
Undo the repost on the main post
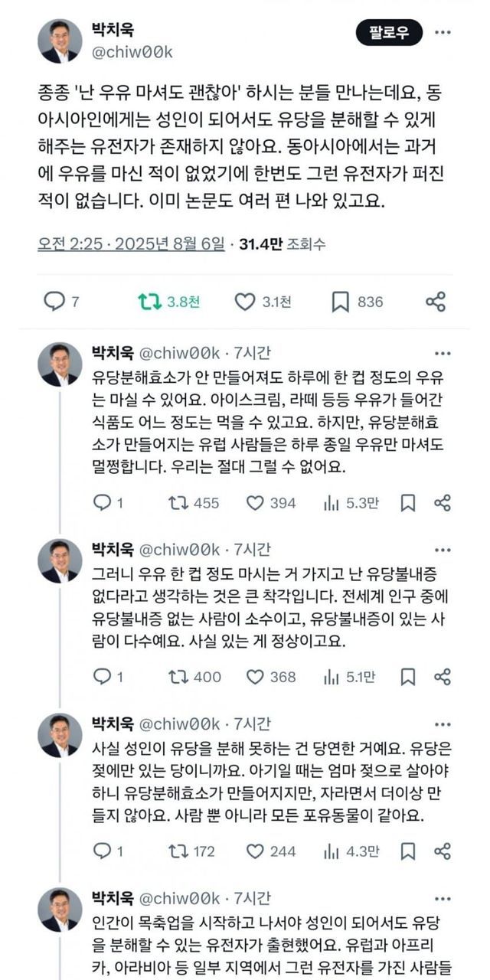click(150, 302)
